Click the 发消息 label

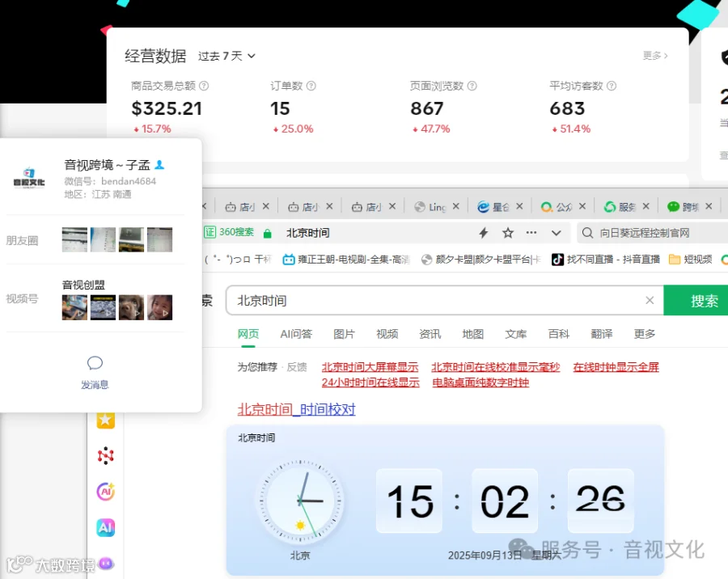[95, 384]
